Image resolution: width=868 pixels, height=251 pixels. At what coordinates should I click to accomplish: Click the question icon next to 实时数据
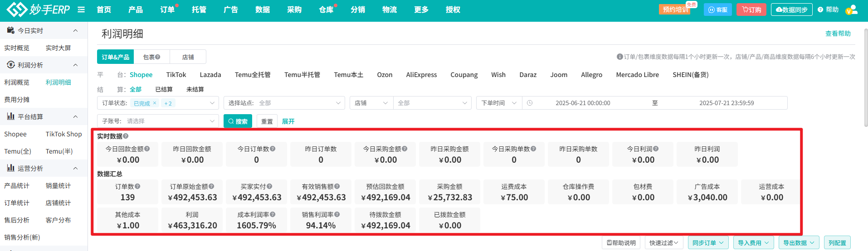click(126, 136)
